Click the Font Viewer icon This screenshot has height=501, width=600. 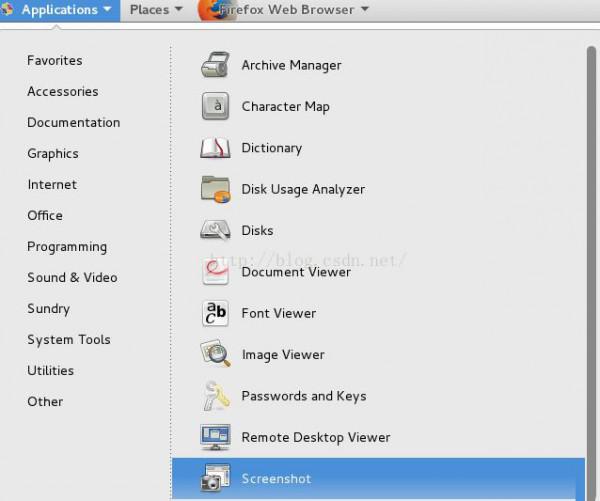(216, 313)
